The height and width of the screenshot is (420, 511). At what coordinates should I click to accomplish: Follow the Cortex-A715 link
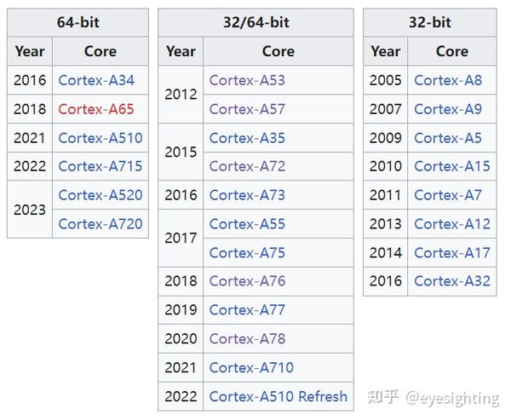100,166
